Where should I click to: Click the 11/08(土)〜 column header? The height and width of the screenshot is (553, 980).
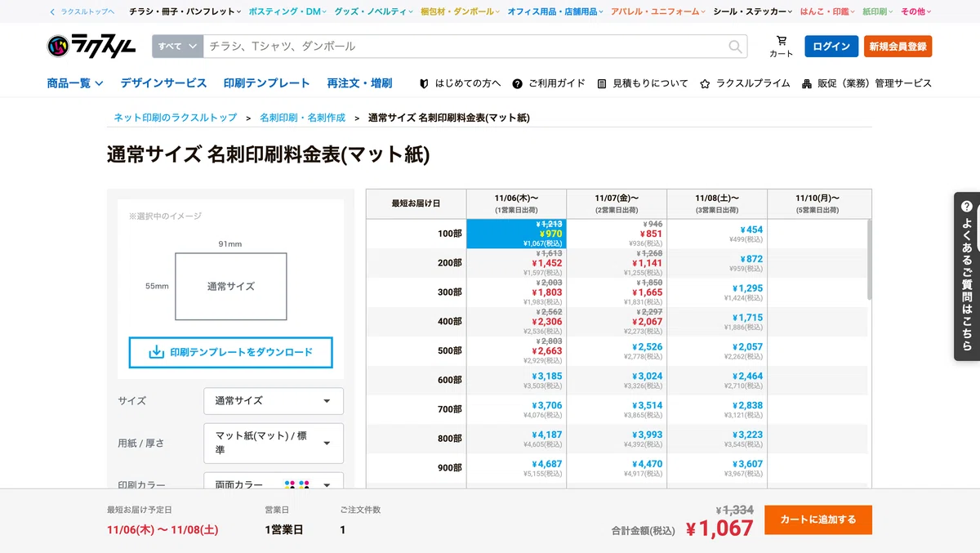click(x=717, y=203)
